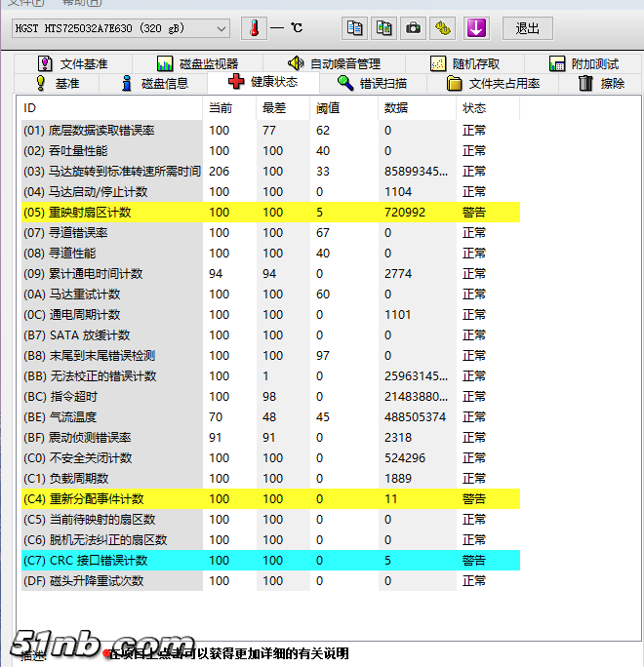The height and width of the screenshot is (667, 644).
Task: Click the purple down-arrow toolbar icon
Action: click(x=476, y=28)
